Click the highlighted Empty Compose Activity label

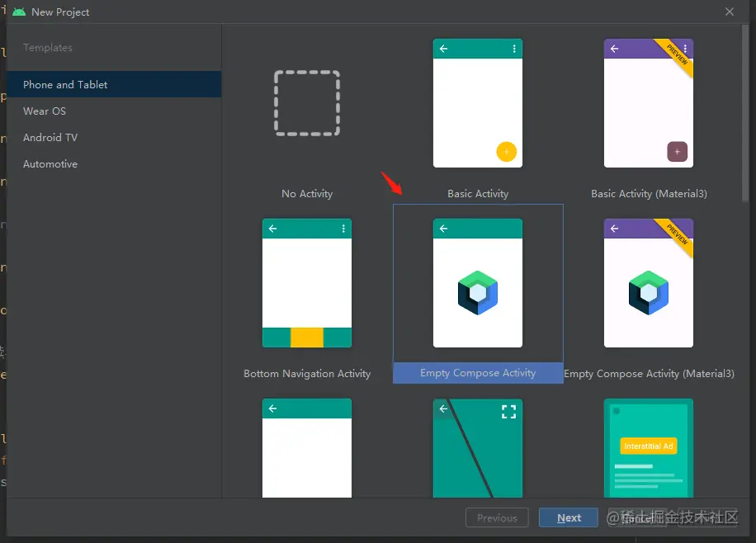click(x=478, y=373)
